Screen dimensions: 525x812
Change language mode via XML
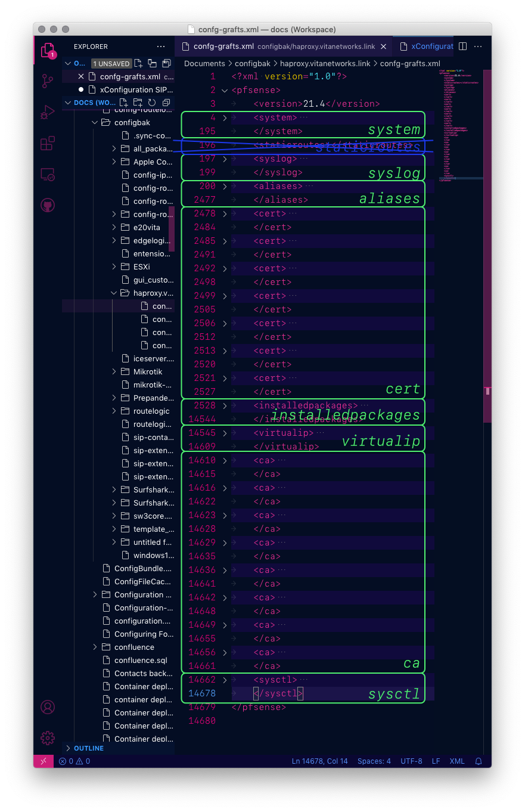click(x=457, y=761)
